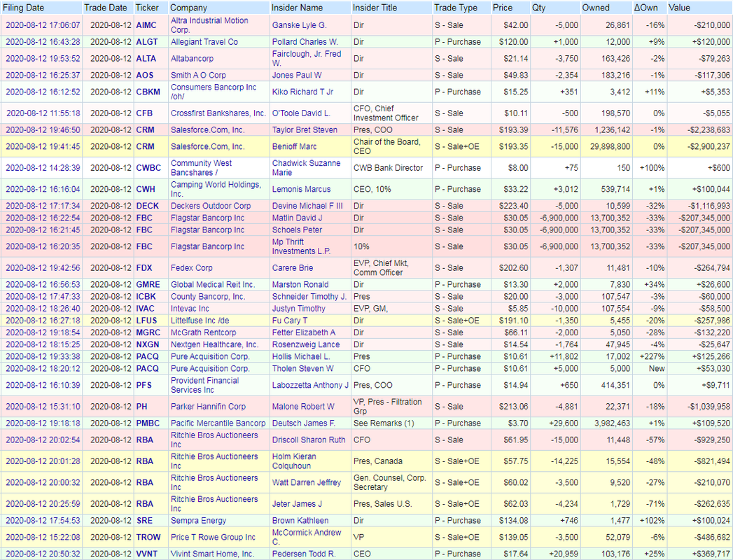Open the CFB ticker link
This screenshot has height=560, width=733.
(x=144, y=113)
